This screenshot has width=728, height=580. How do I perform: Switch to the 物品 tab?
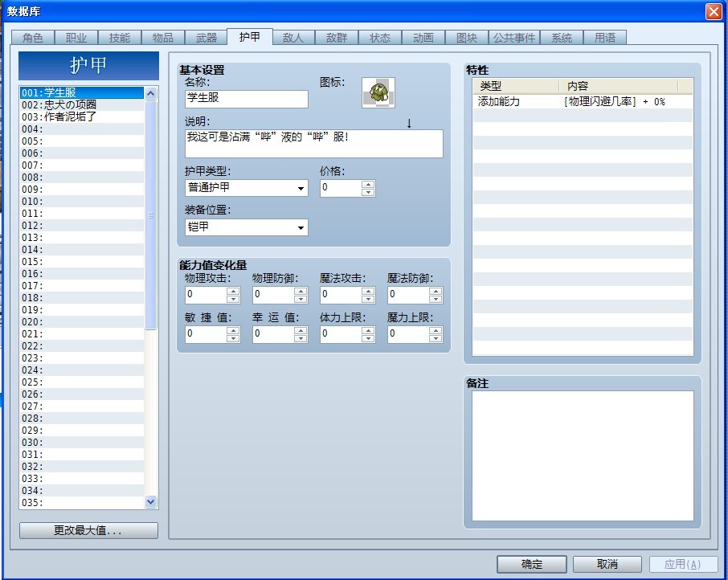pyautogui.click(x=163, y=38)
